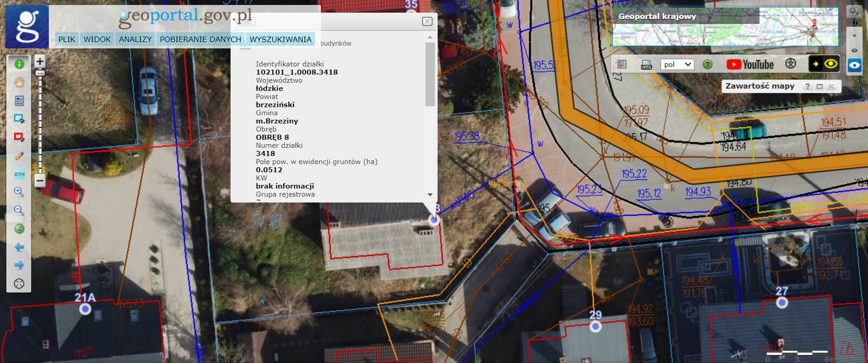Open the YouTube channel link
The image size is (868, 363).
point(750,64)
